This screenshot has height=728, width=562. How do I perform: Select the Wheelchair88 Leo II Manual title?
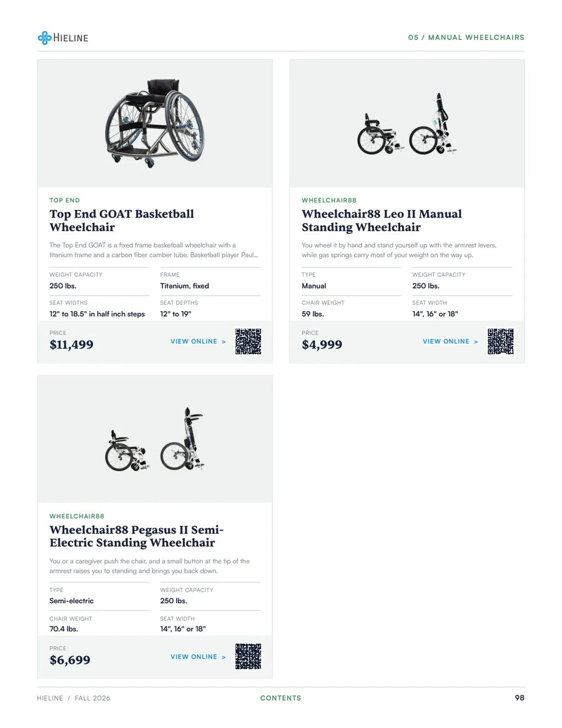[382, 221]
